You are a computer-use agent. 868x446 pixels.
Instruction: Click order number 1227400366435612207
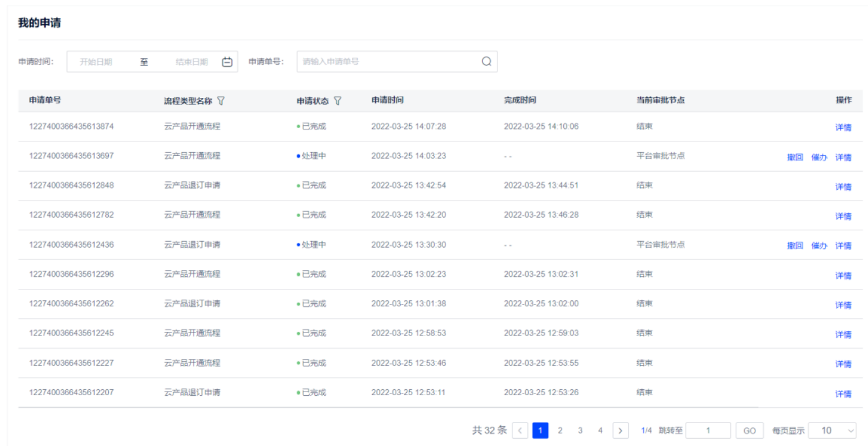tap(71, 392)
